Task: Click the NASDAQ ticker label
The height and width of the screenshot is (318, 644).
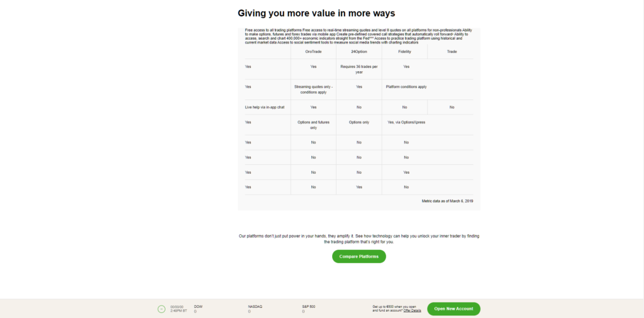Action: pos(255,307)
